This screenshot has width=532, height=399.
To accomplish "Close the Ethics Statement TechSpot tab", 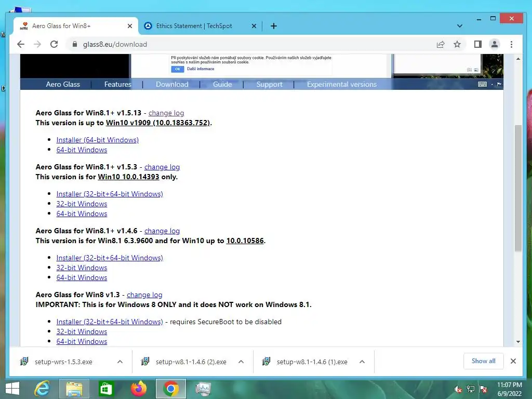I will click(254, 26).
